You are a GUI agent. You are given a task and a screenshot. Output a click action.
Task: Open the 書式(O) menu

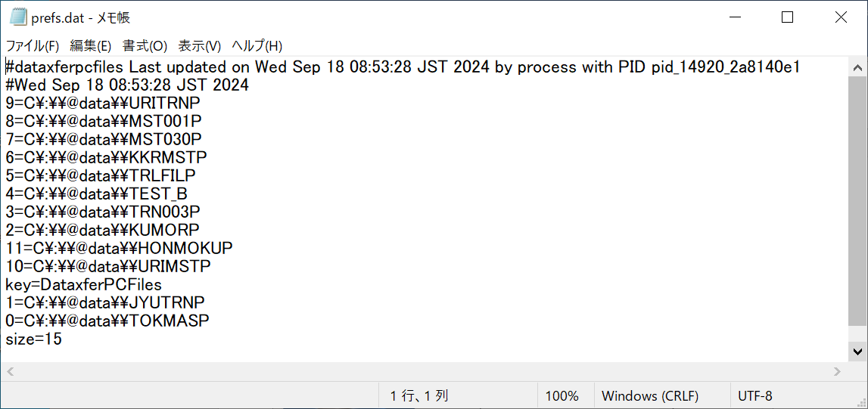click(x=145, y=46)
